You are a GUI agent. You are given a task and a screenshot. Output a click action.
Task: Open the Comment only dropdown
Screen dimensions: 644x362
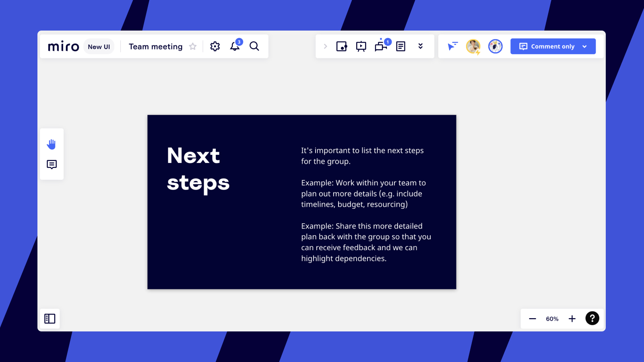[553, 47]
